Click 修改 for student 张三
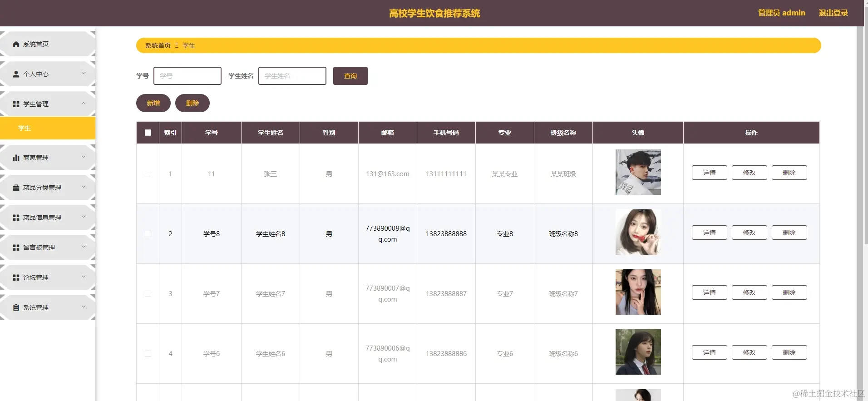 (750, 173)
